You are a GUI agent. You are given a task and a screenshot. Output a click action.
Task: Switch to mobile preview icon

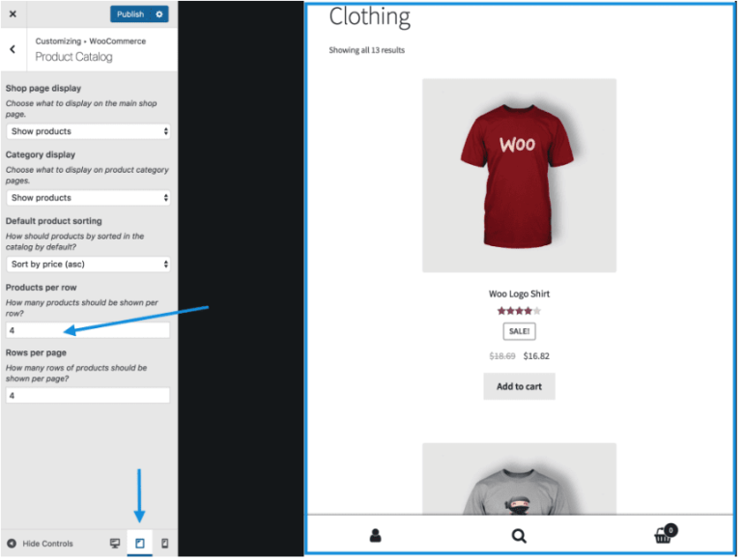click(x=164, y=544)
